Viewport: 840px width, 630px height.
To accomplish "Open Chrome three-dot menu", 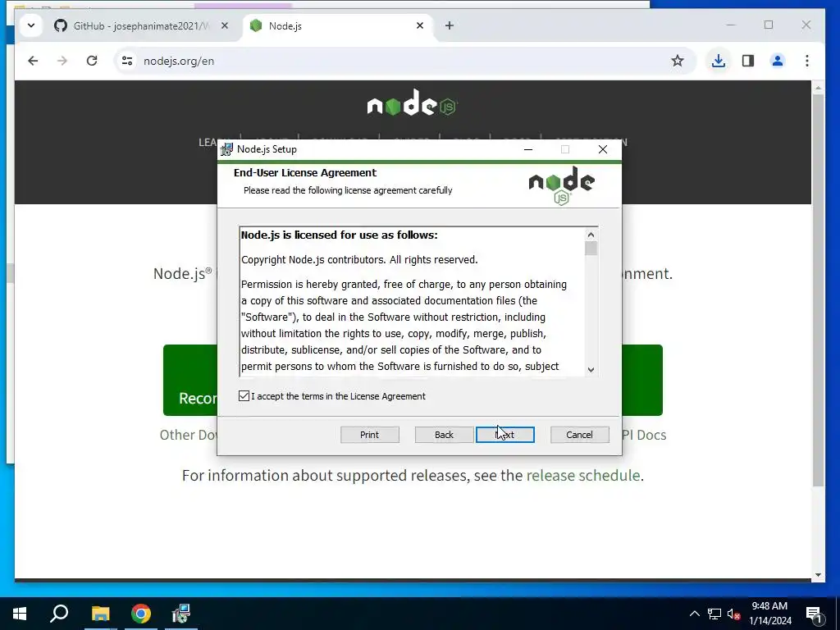I will click(807, 61).
